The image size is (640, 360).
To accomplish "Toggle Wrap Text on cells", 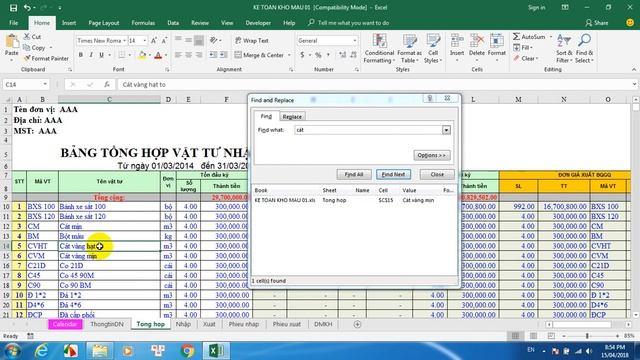I will [x=251, y=40].
